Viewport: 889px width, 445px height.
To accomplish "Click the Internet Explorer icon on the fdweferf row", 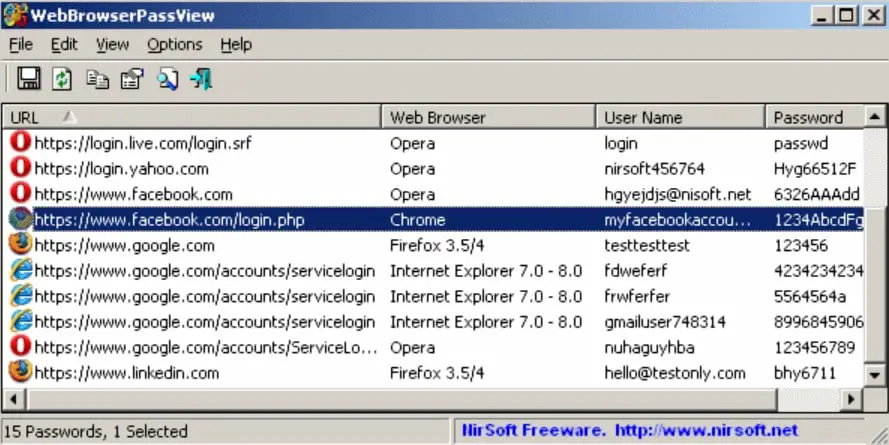I will pyautogui.click(x=20, y=270).
